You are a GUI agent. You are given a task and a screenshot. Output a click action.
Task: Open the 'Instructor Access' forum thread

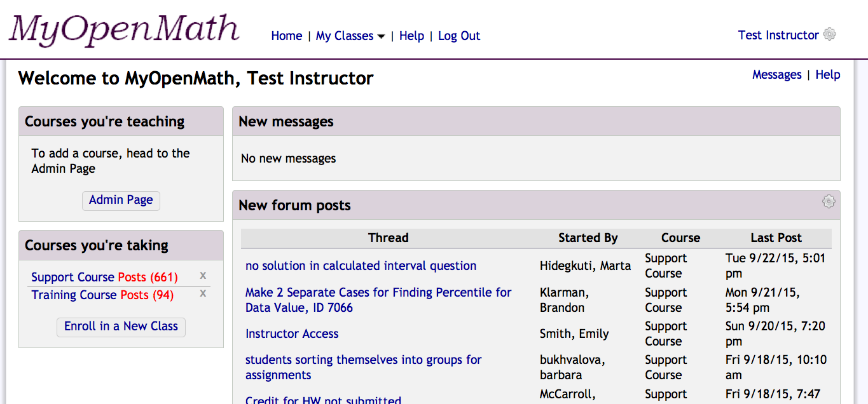pyautogui.click(x=292, y=333)
